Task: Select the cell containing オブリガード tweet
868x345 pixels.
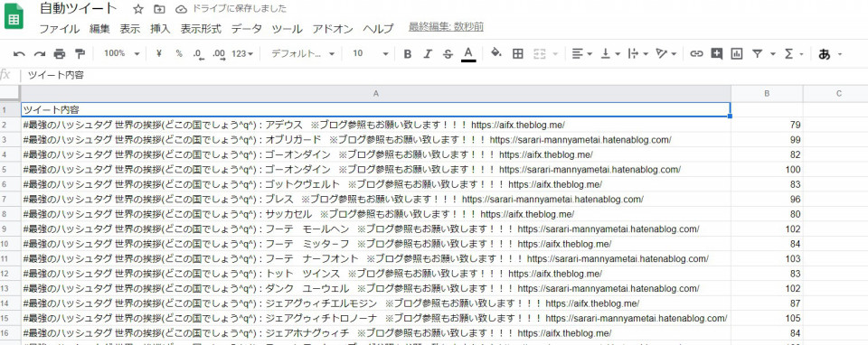Action: 376,139
